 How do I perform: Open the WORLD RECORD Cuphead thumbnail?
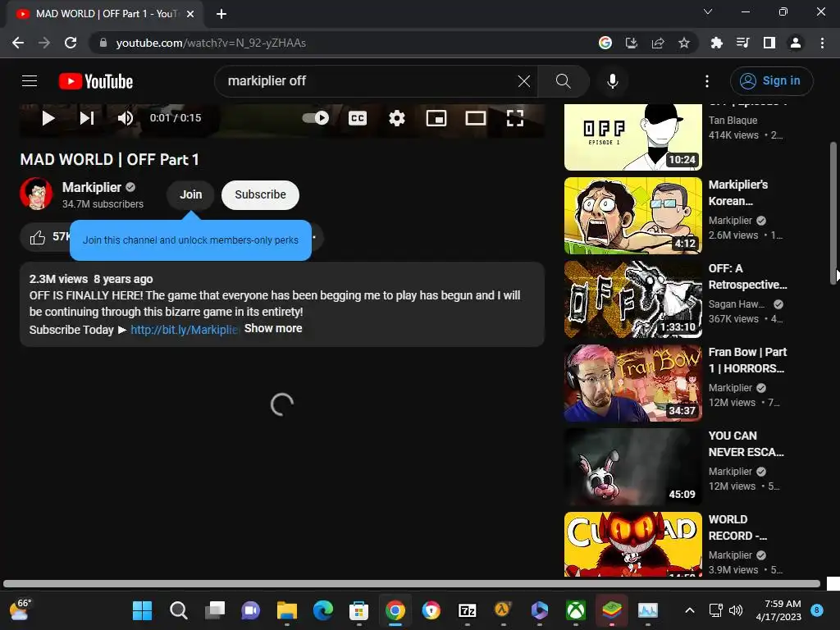[633, 545]
